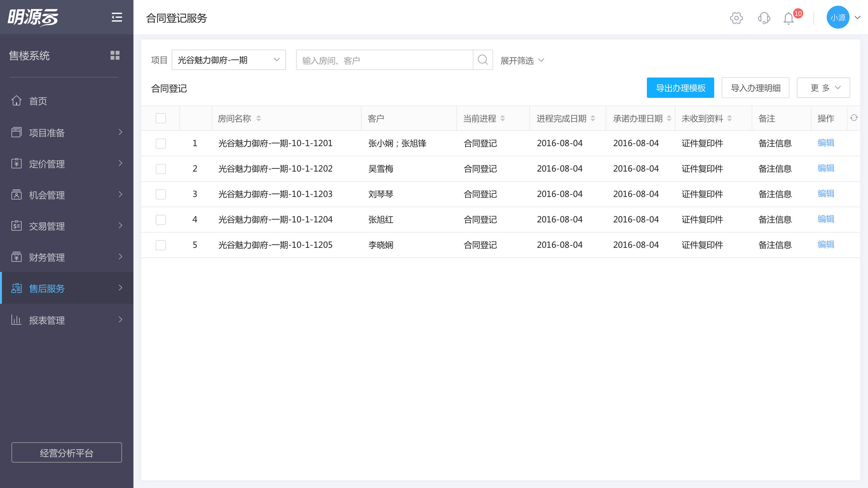Open 项目准备 menu item
Image resolution: width=868 pixels, height=488 pixels.
click(x=67, y=132)
